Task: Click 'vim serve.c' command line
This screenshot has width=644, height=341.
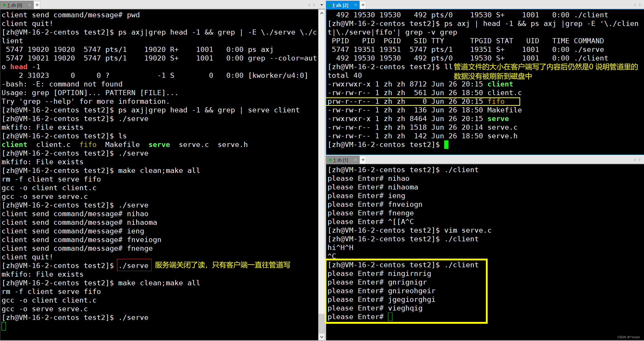Action: [x=468, y=230]
